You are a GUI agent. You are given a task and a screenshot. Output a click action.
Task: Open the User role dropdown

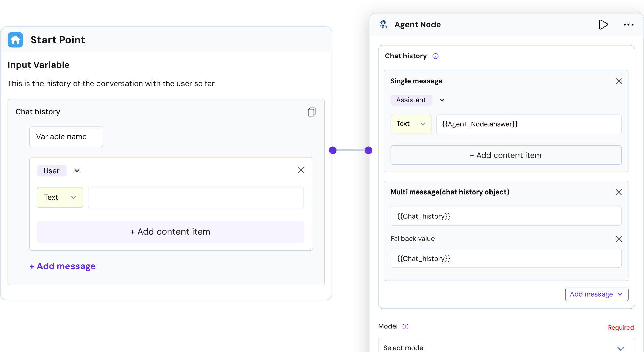tap(77, 171)
